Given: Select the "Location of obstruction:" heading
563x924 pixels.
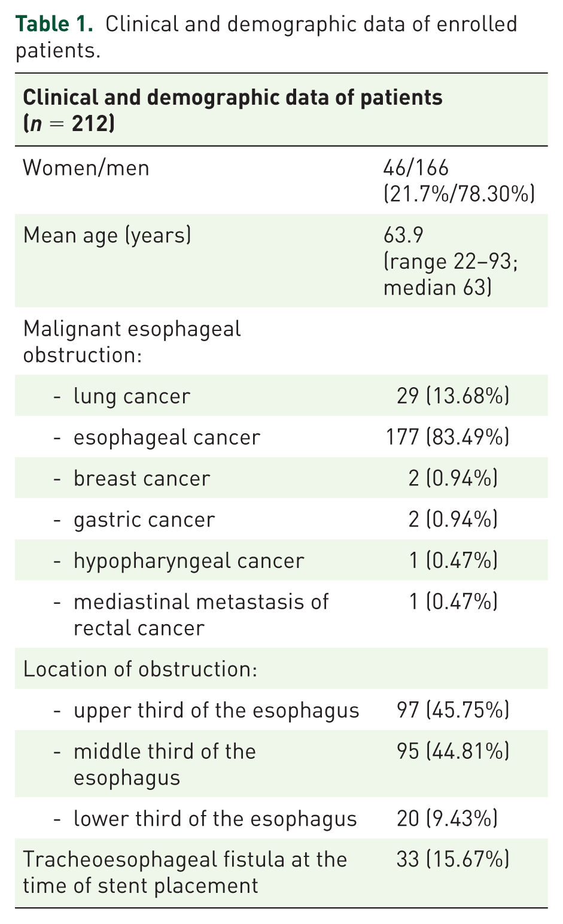Looking at the screenshot, I should click(x=140, y=669).
